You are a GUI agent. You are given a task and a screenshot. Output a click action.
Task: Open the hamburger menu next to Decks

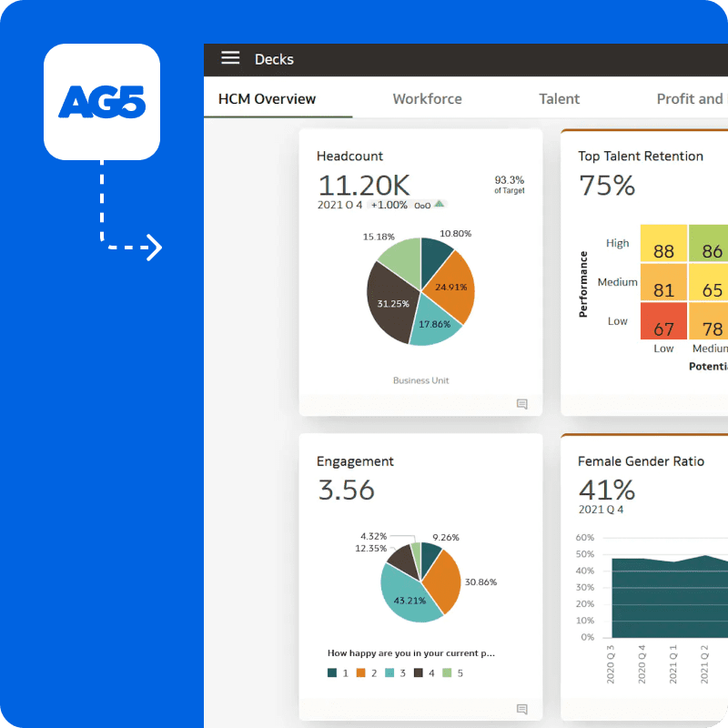coord(230,58)
